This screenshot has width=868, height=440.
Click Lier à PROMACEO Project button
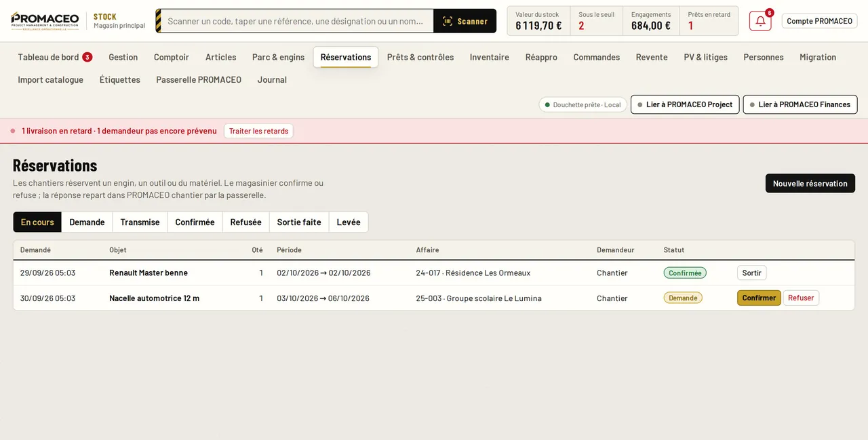point(685,104)
